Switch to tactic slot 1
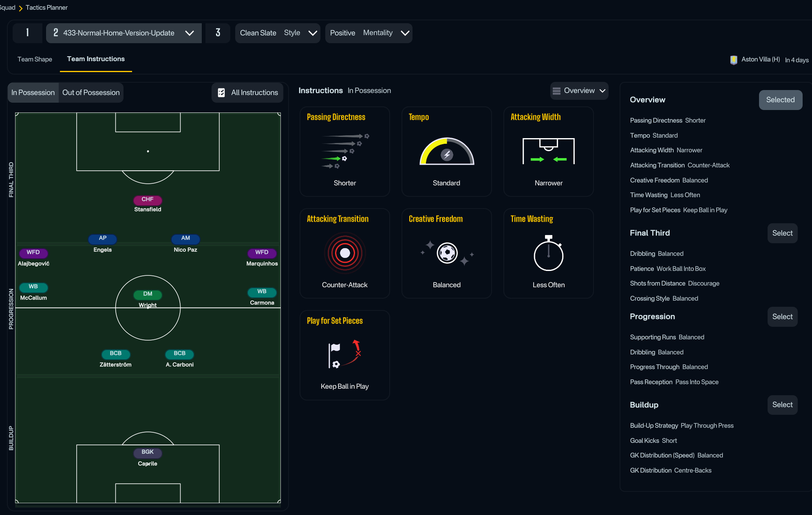Viewport: 812px width, 515px height. click(x=27, y=33)
